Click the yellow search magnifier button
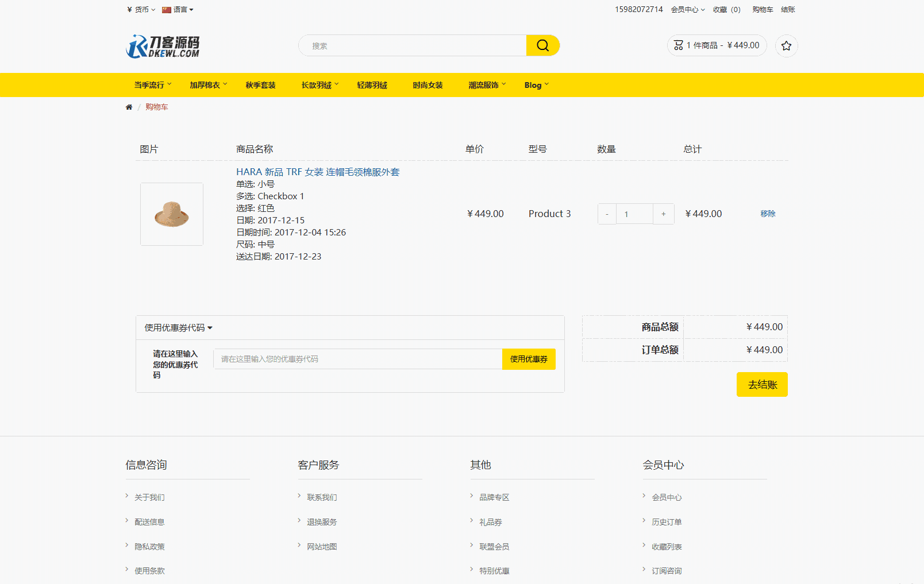Screen dimensions: 924x584 click(543, 45)
